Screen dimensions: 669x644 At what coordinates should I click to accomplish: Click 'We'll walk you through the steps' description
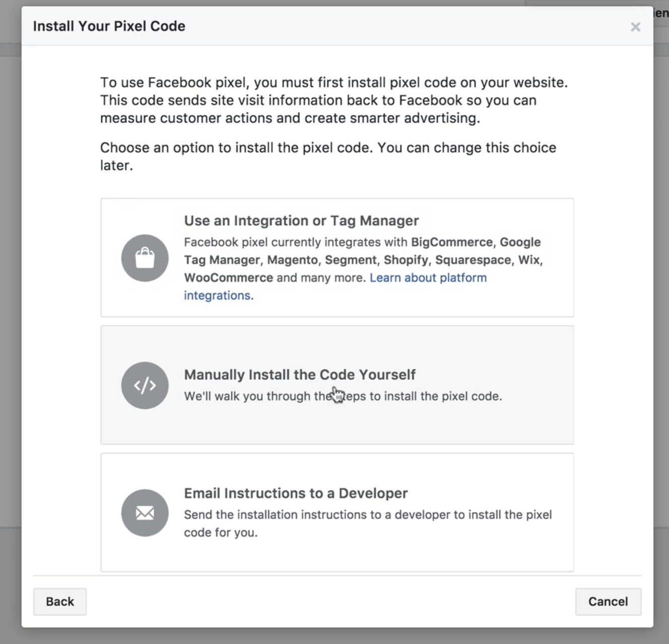(x=343, y=396)
